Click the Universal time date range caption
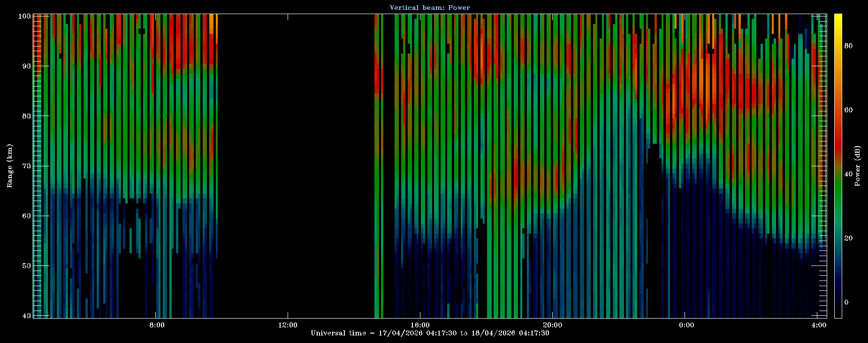This screenshot has width=868, height=343. pos(430,333)
